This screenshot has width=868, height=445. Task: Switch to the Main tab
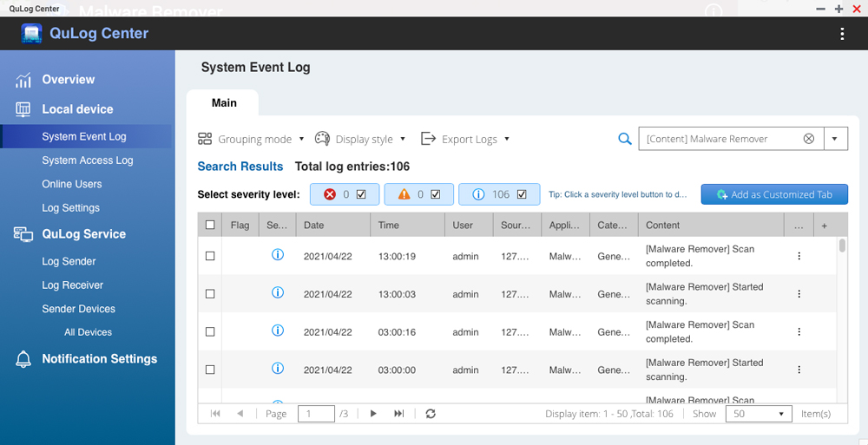click(224, 103)
